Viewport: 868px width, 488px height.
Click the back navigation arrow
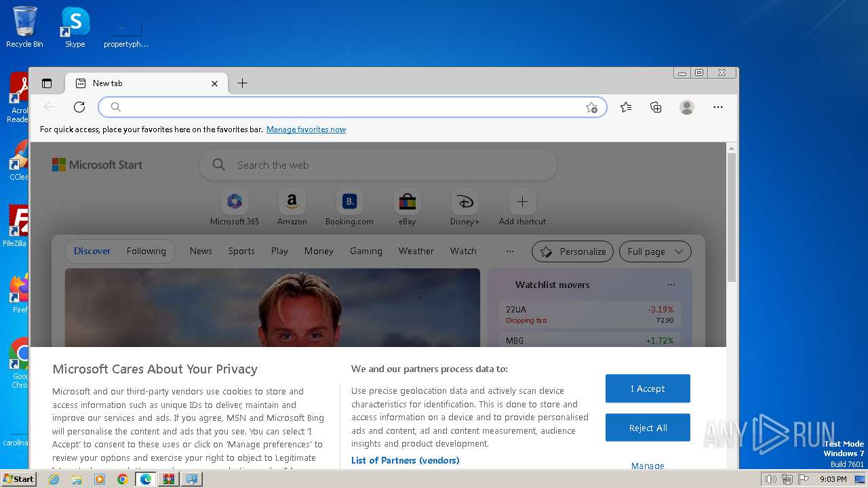point(50,107)
